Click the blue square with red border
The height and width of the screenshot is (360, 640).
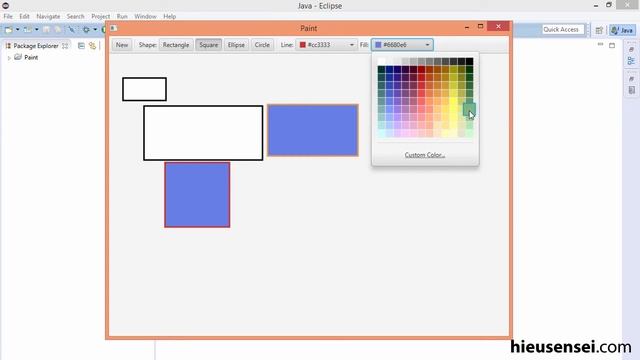point(197,195)
